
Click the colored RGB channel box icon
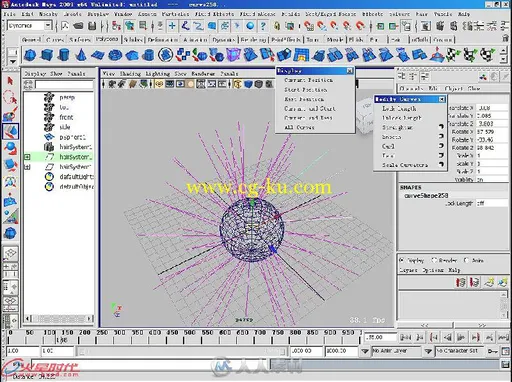coord(483,77)
